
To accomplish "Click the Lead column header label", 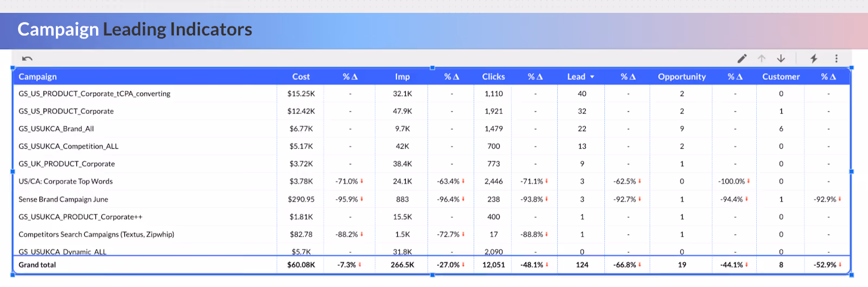I will [576, 76].
